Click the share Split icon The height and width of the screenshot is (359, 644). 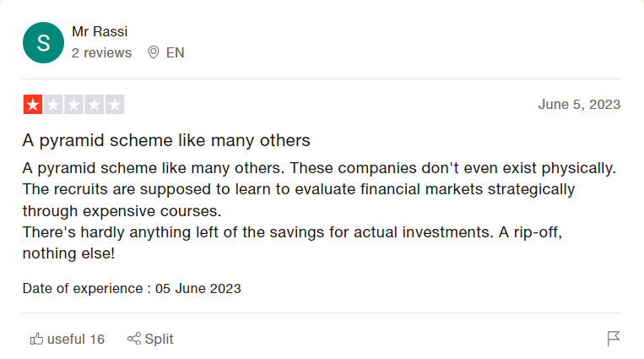coord(134,339)
